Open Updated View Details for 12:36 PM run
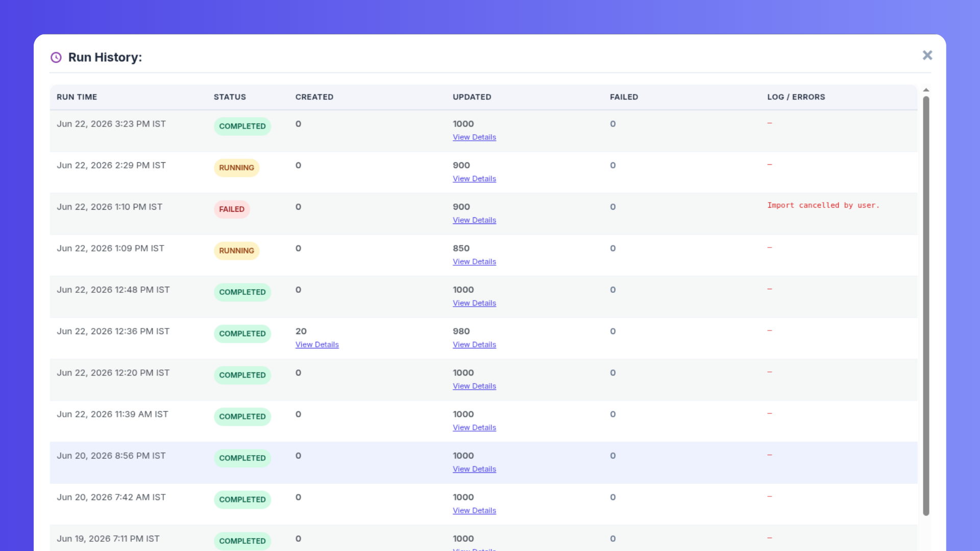 click(x=474, y=344)
